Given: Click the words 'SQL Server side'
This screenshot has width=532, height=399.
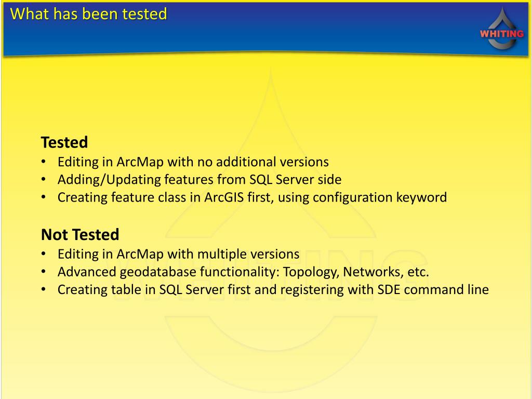Looking at the screenshot, I should pyautogui.click(x=296, y=179).
